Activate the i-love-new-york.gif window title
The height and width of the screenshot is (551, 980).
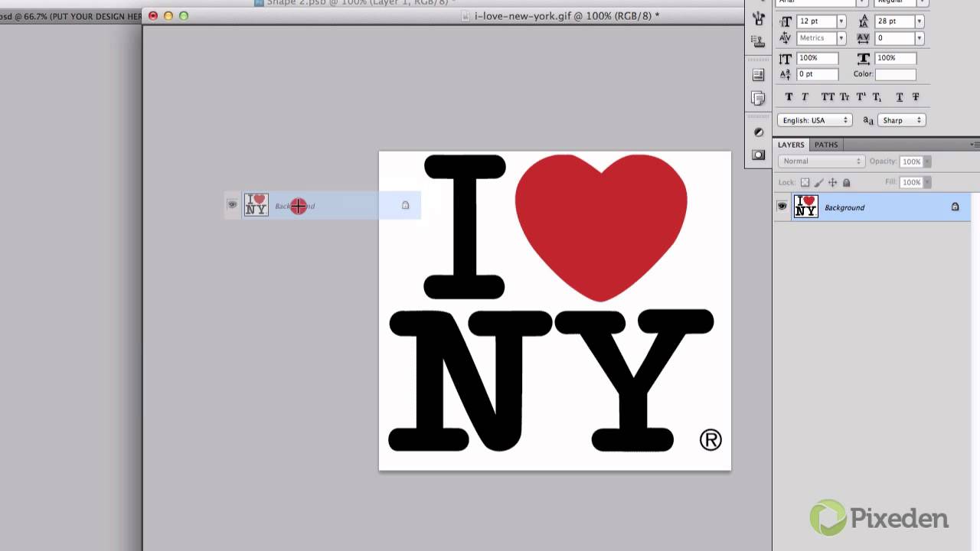pyautogui.click(x=567, y=15)
